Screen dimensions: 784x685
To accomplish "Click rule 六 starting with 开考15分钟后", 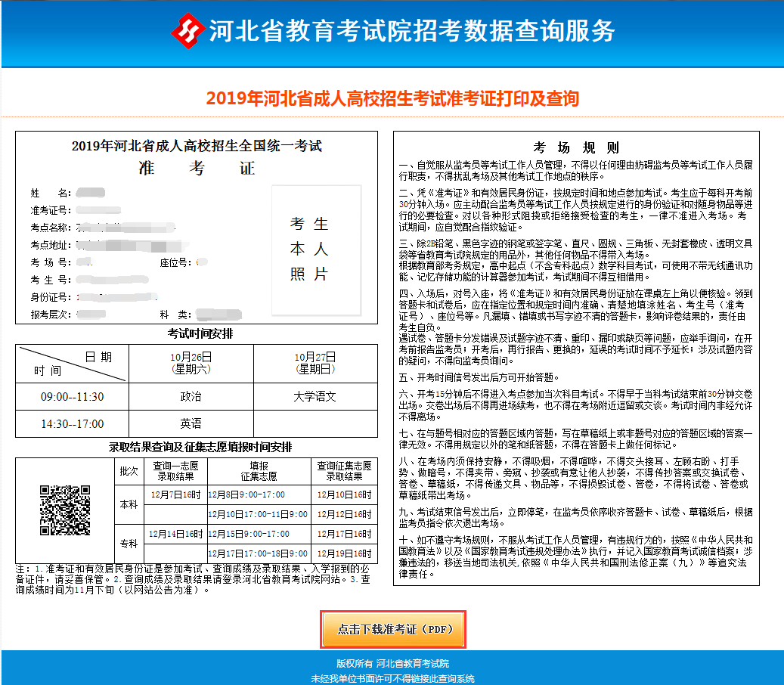I will coord(576,405).
